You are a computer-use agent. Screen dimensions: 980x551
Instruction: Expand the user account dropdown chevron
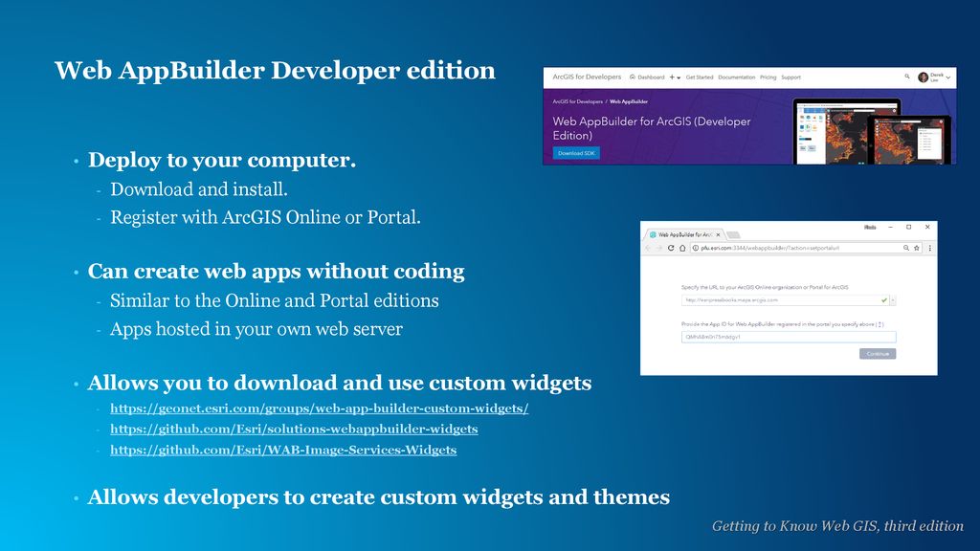(x=948, y=77)
